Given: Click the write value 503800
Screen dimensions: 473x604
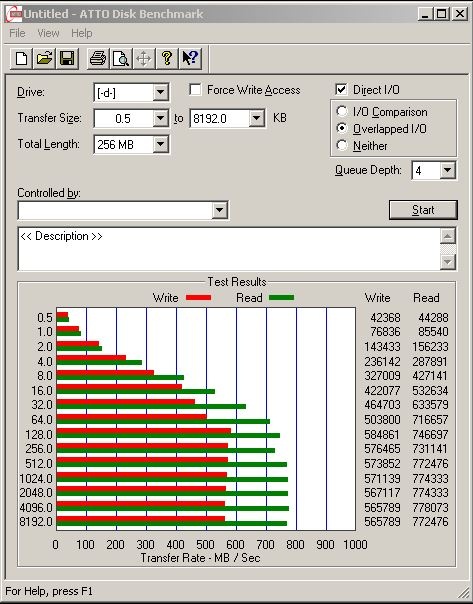Looking at the screenshot, I should pos(382,419).
